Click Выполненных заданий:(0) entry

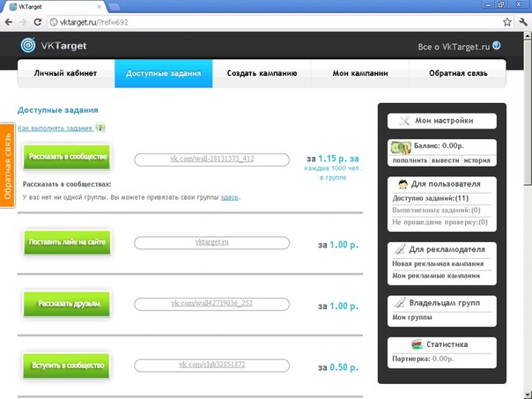[436, 211]
